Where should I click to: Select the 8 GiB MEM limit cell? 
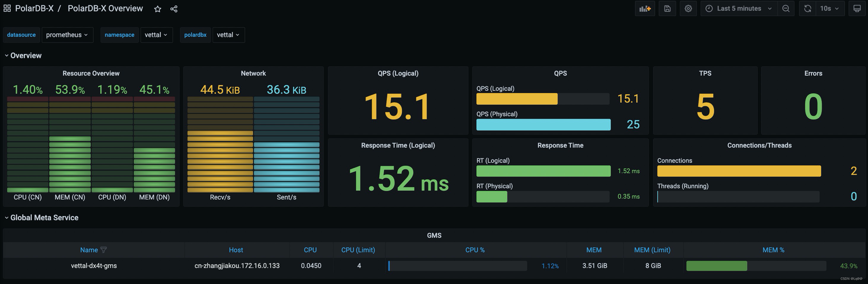pos(653,266)
